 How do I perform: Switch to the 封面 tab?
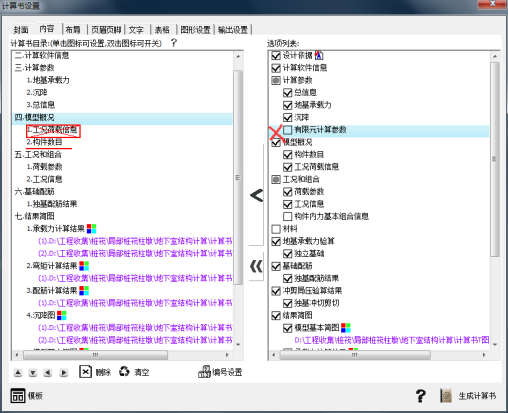pos(21,30)
